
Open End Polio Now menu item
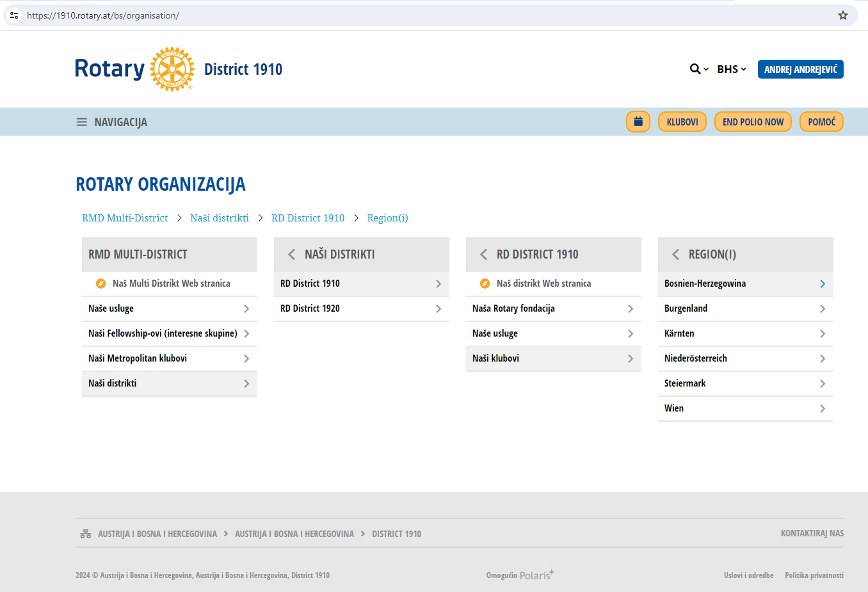[753, 122]
